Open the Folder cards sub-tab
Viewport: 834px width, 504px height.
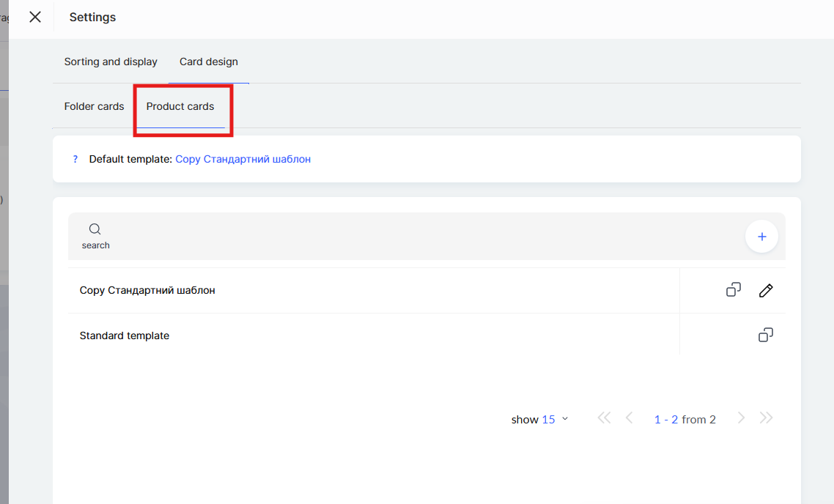(x=94, y=106)
